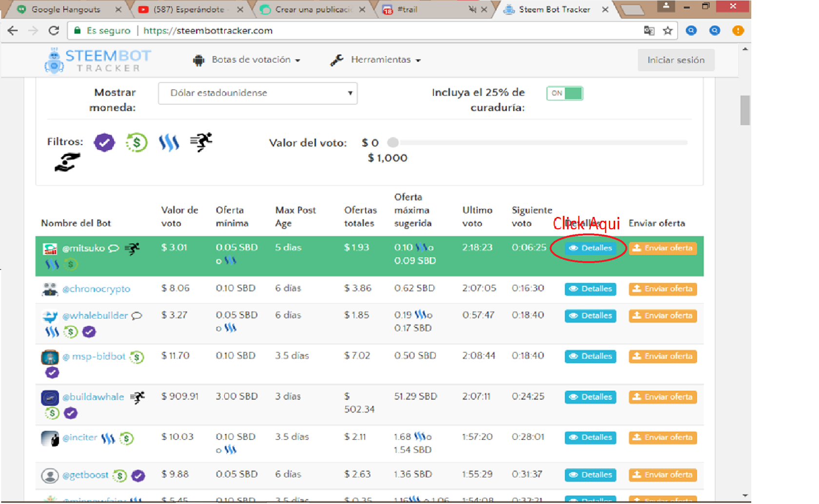Click the @msp-bidbot bot avatar
The height and width of the screenshot is (504, 819).
coord(50,357)
